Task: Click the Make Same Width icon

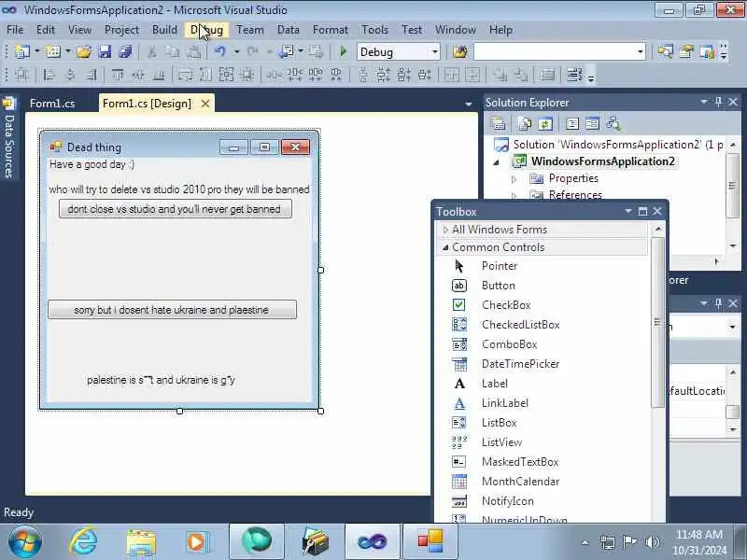Action: [x=185, y=75]
